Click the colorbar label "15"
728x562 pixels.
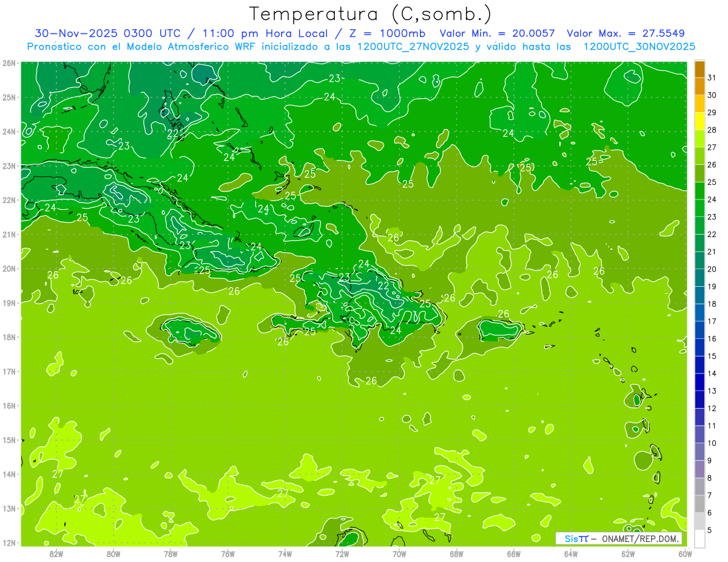point(712,356)
